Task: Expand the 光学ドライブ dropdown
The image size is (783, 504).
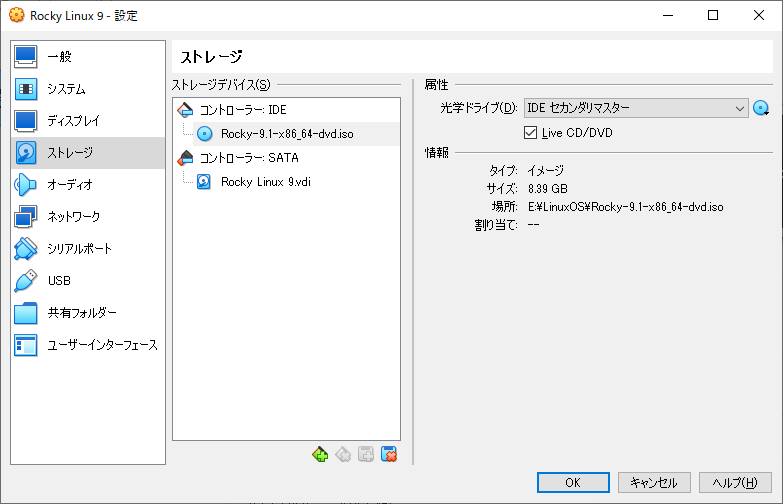Action: (x=739, y=108)
